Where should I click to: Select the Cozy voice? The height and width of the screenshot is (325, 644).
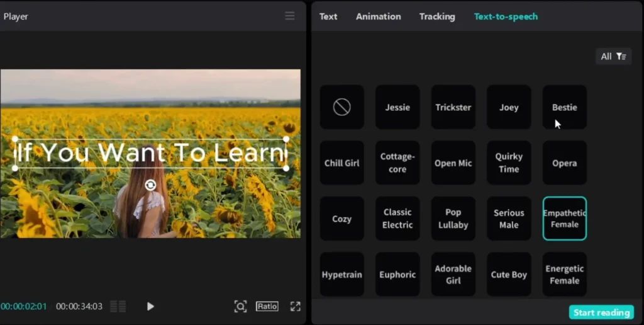341,219
